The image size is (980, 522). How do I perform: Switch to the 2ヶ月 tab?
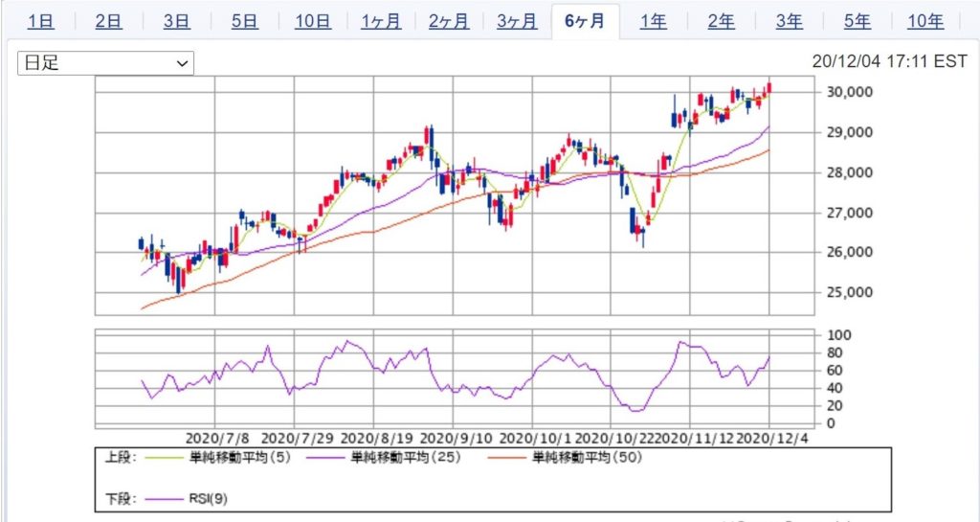pyautogui.click(x=449, y=21)
